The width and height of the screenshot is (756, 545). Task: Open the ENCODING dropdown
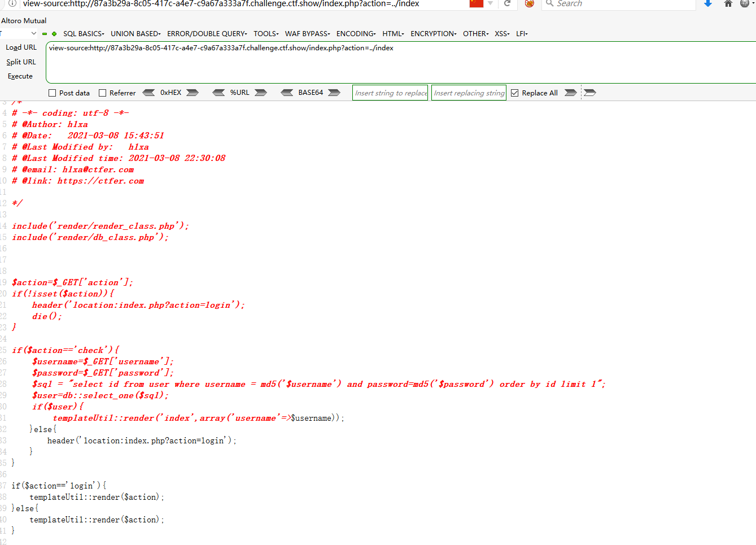355,33
